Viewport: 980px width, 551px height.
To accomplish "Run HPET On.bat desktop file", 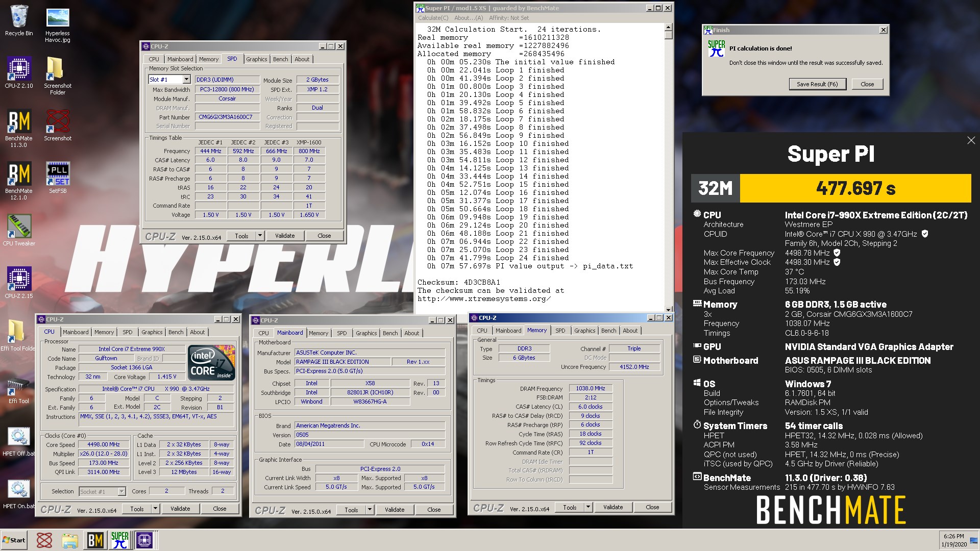I will pyautogui.click(x=19, y=494).
